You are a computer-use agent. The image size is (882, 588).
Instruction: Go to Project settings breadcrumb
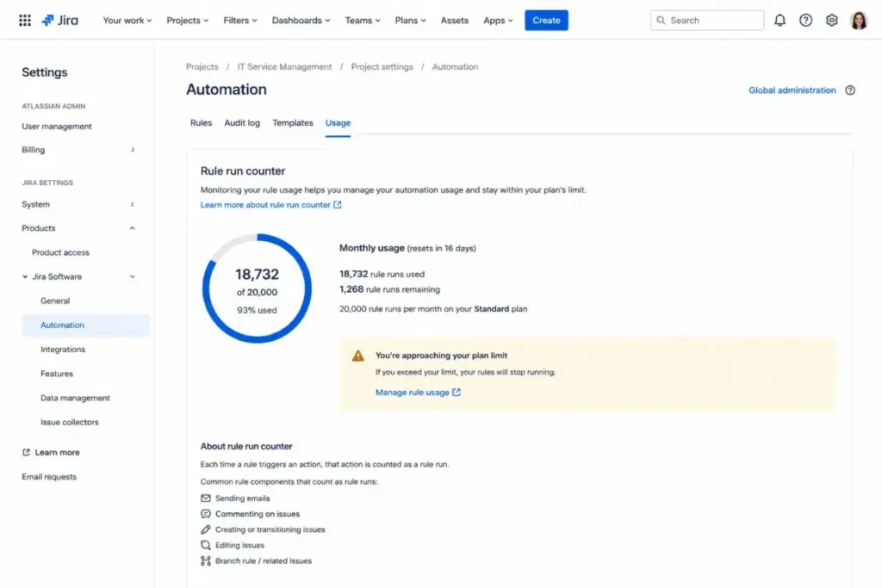click(382, 66)
